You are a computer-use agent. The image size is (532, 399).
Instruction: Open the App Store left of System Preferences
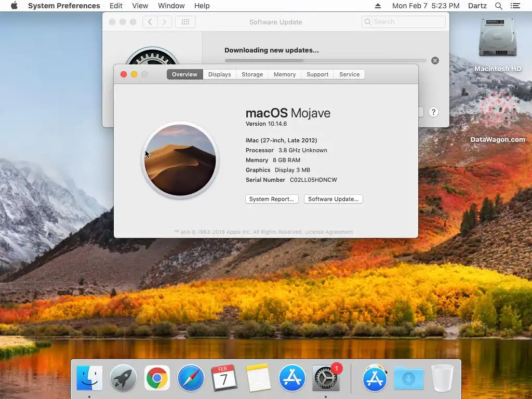(292, 378)
